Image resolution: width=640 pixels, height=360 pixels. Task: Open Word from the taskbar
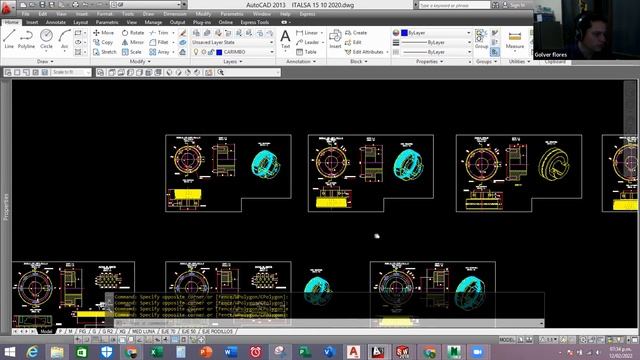tap(231, 352)
